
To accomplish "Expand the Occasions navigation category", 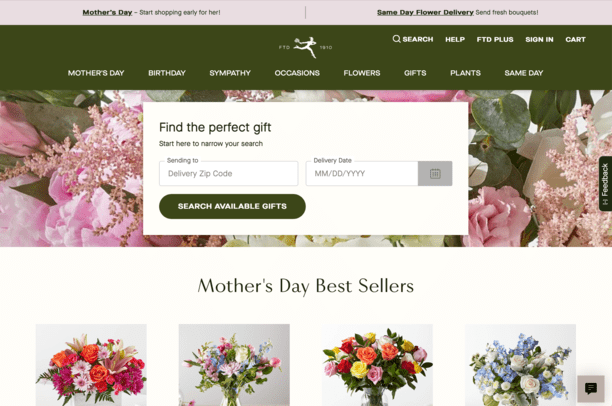I will click(297, 73).
